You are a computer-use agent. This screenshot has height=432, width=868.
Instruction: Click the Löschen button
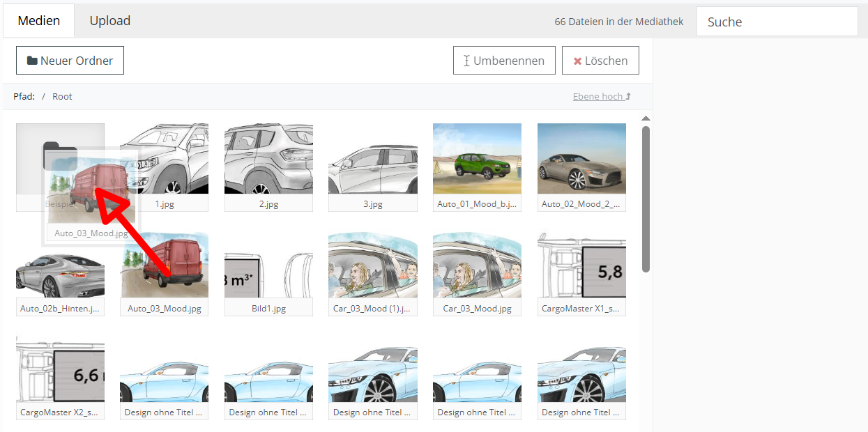[x=600, y=61]
